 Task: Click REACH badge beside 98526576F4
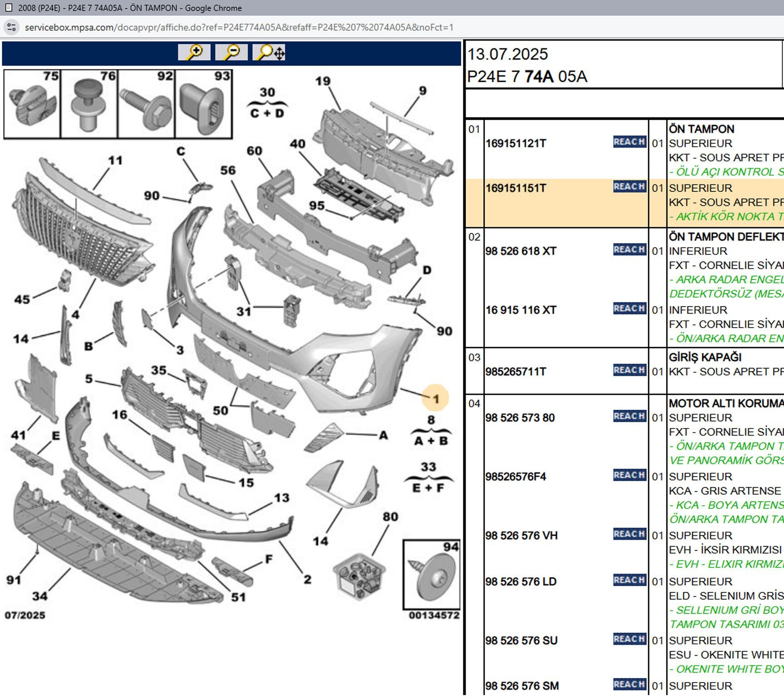click(x=629, y=475)
